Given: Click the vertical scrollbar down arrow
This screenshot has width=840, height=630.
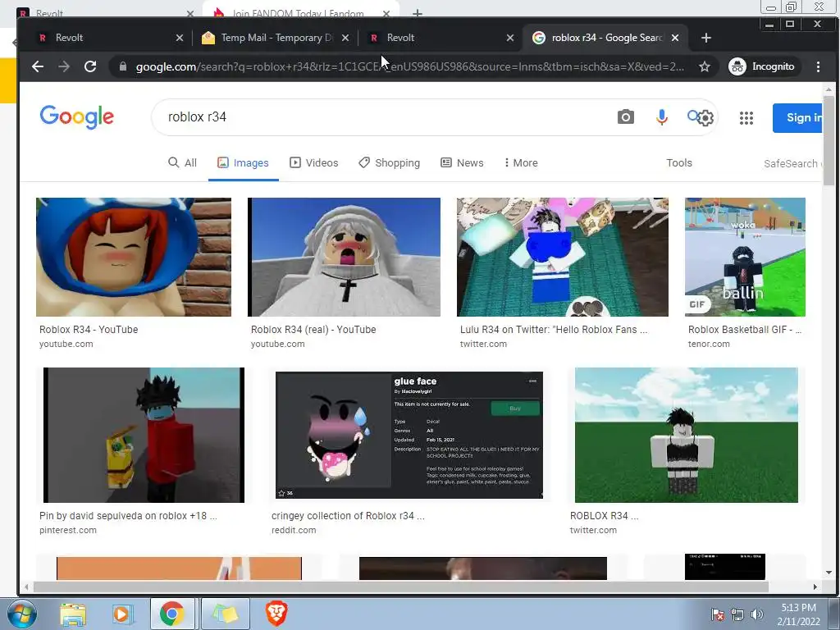Looking at the screenshot, I should click(829, 572).
